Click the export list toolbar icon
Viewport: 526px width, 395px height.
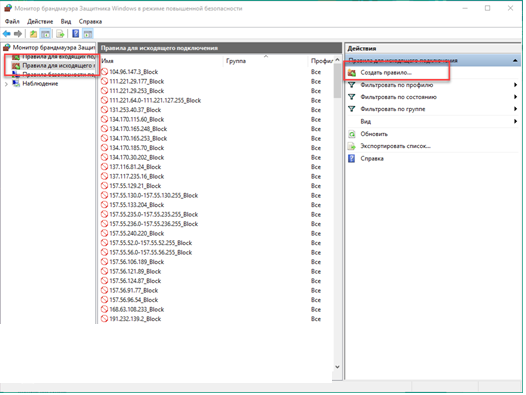click(60, 34)
